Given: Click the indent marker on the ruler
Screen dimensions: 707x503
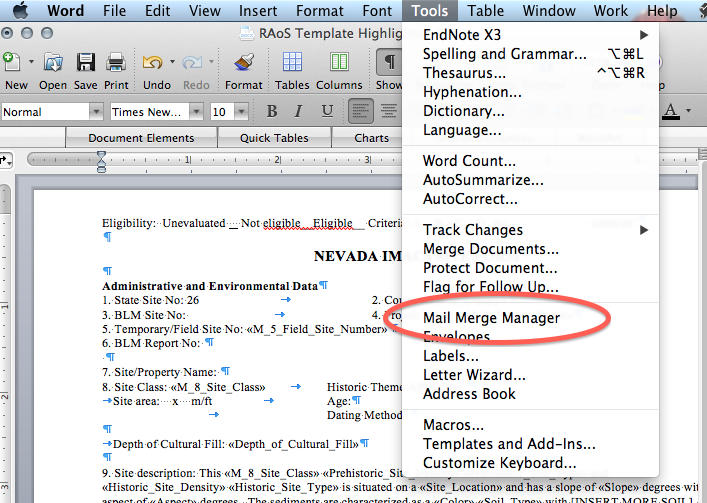Looking at the screenshot, I should [101, 162].
